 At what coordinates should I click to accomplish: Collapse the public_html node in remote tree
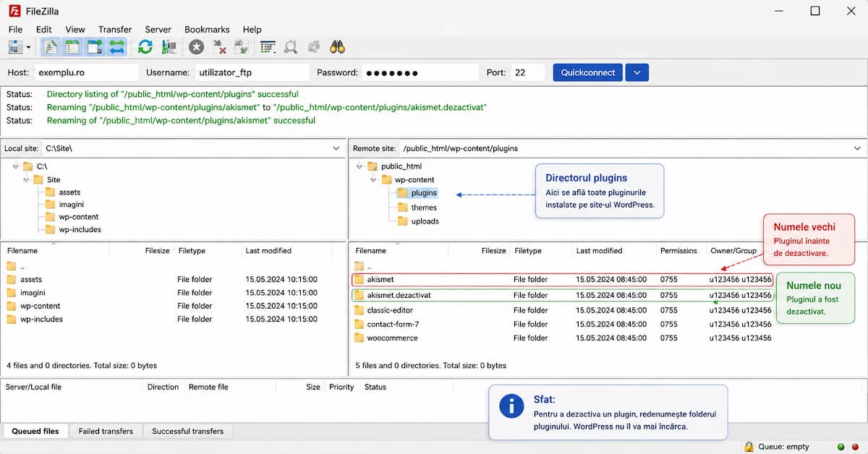tap(359, 166)
